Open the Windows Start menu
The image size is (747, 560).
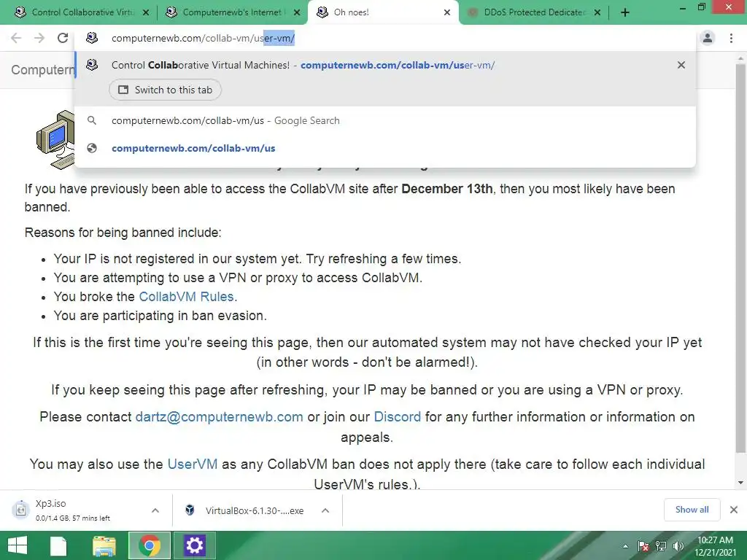click(18, 545)
